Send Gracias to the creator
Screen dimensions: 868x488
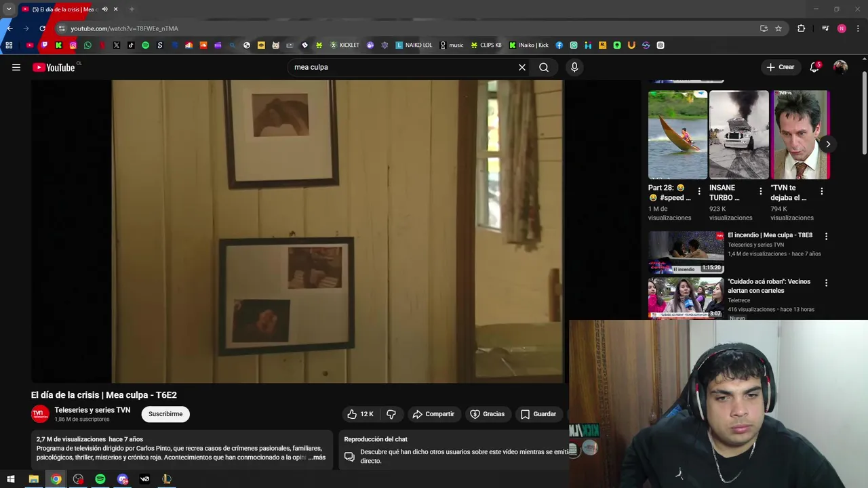488,414
